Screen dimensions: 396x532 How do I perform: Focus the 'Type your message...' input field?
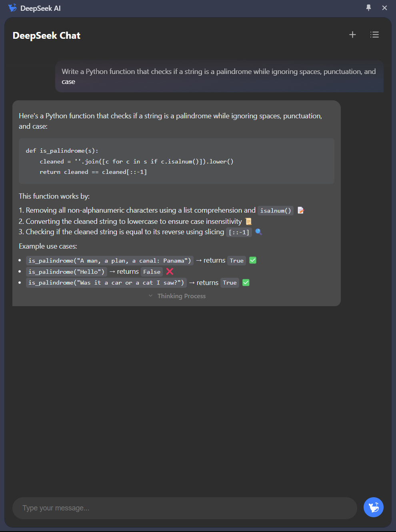pyautogui.click(x=185, y=508)
